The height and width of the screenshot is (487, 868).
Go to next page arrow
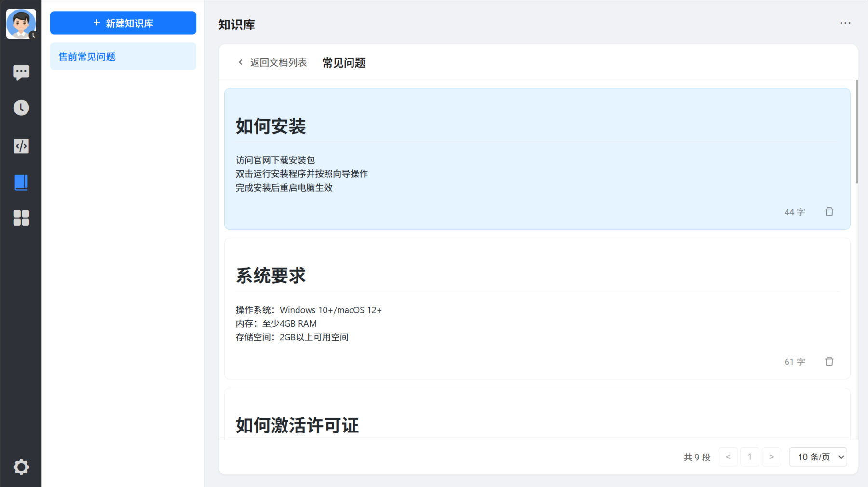tap(772, 457)
